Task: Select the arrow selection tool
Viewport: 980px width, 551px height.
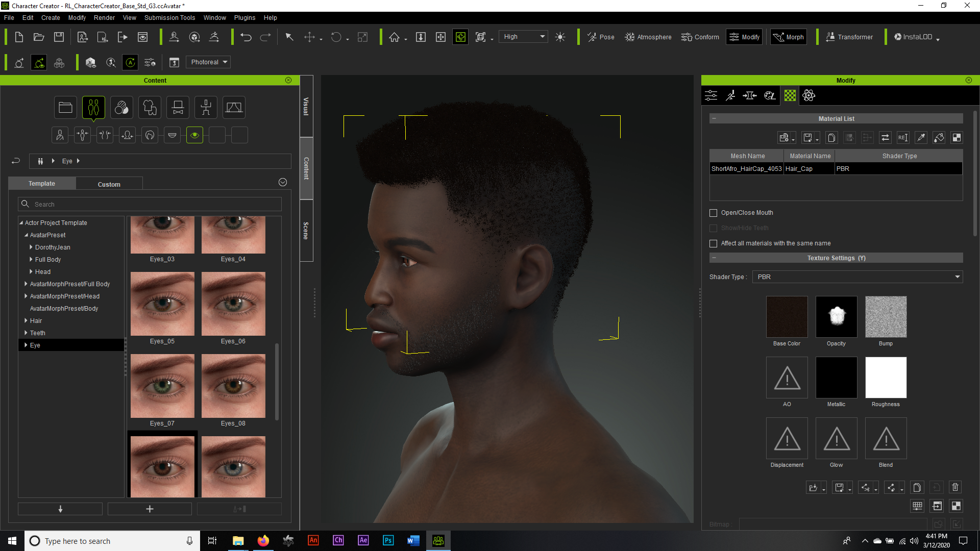Action: click(289, 37)
